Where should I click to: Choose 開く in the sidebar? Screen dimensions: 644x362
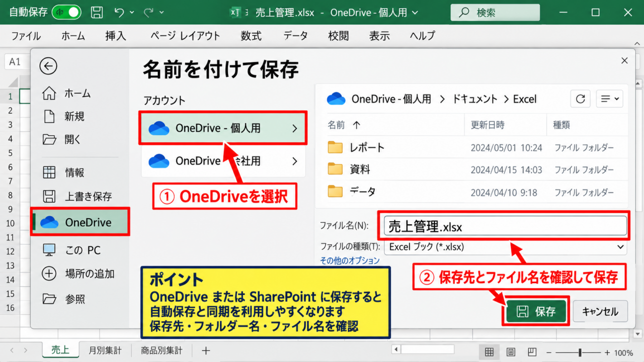(61, 139)
